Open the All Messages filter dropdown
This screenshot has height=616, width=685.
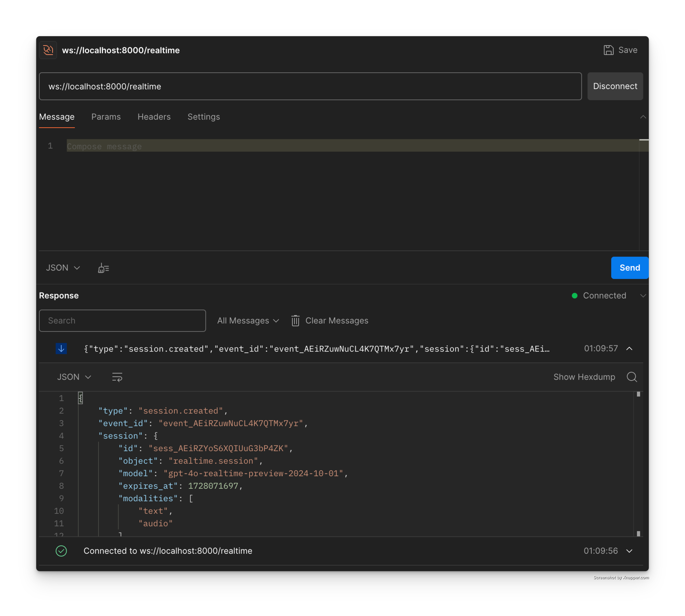click(x=248, y=321)
